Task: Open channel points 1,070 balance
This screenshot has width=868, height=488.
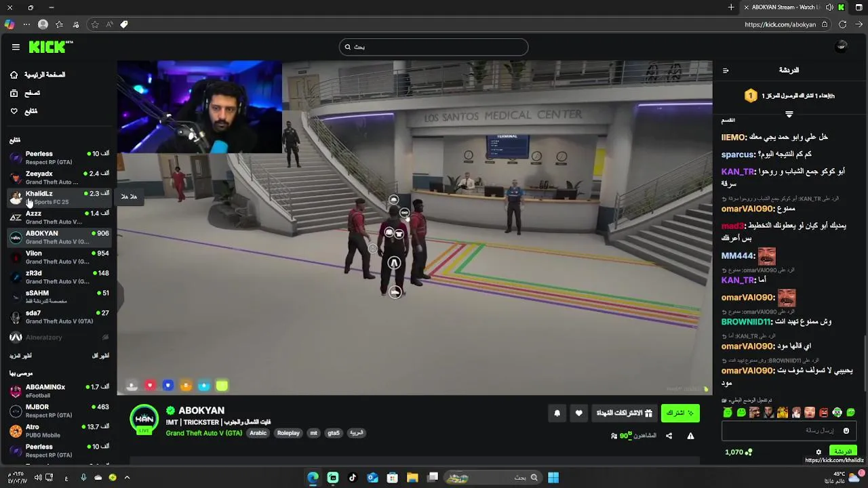Action: point(738,452)
